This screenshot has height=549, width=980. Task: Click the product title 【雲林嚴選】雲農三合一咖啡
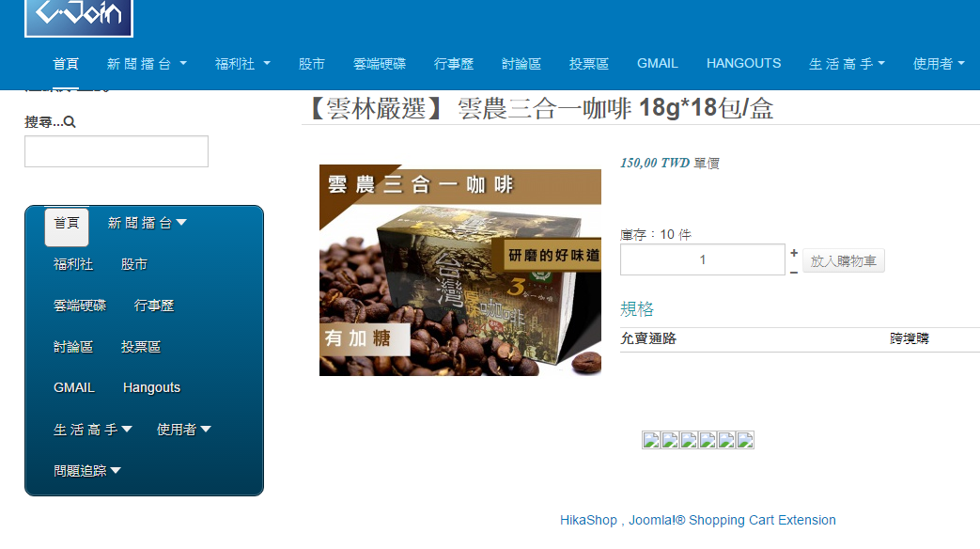pos(540,108)
